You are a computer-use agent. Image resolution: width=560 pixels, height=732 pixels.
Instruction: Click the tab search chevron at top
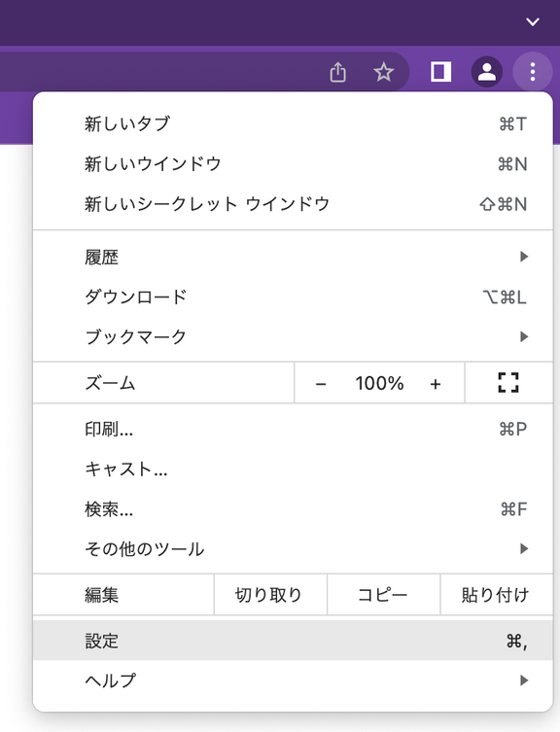pyautogui.click(x=533, y=21)
